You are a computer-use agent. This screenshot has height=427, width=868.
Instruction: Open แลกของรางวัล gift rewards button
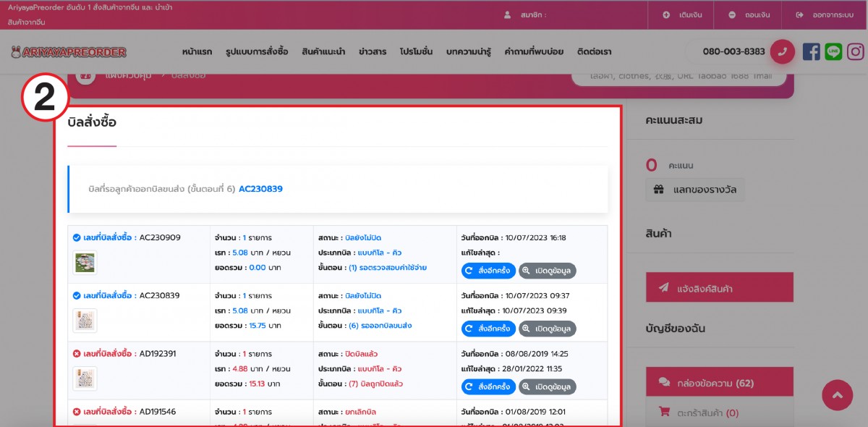[x=694, y=190]
